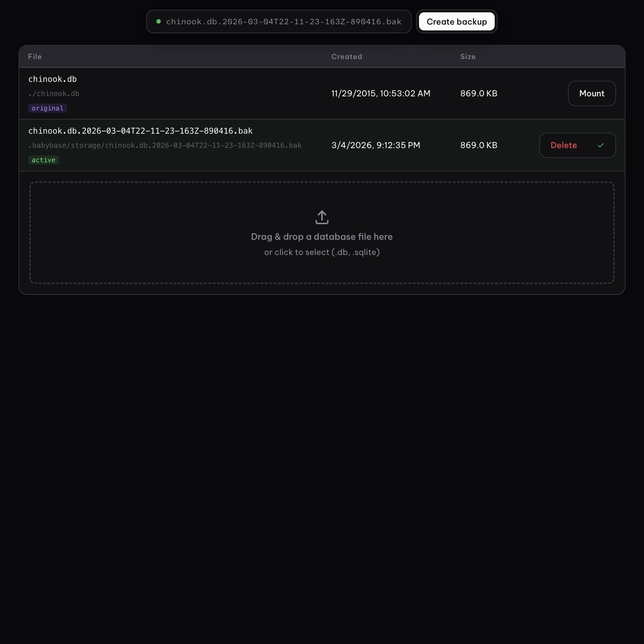
Task: Select the backup filename in second row
Action: pos(141,131)
